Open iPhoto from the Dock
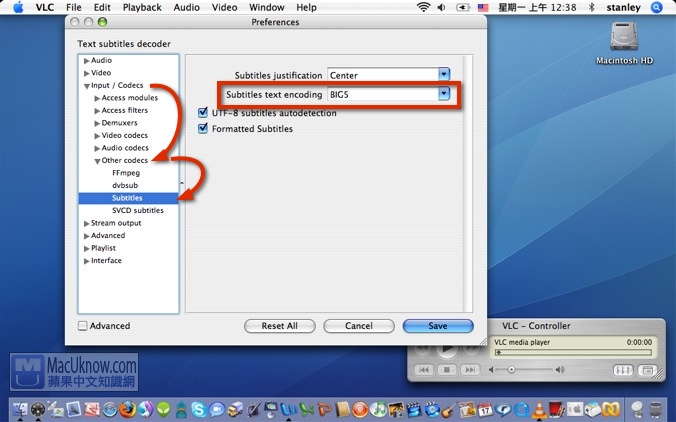676x422 pixels. (x=396, y=409)
